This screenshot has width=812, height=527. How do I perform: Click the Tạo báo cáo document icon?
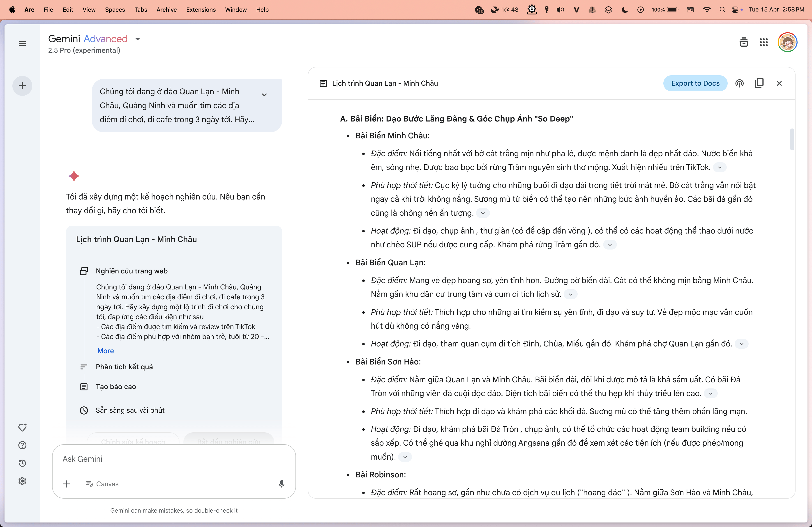click(84, 387)
